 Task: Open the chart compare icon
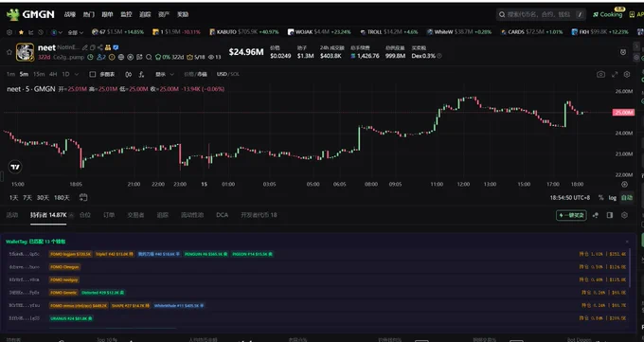129,75
